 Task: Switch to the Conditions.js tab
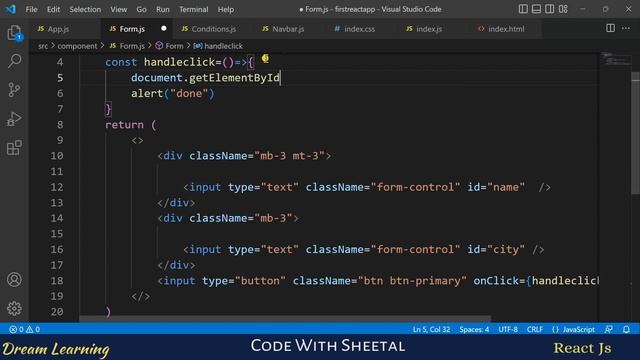[213, 29]
